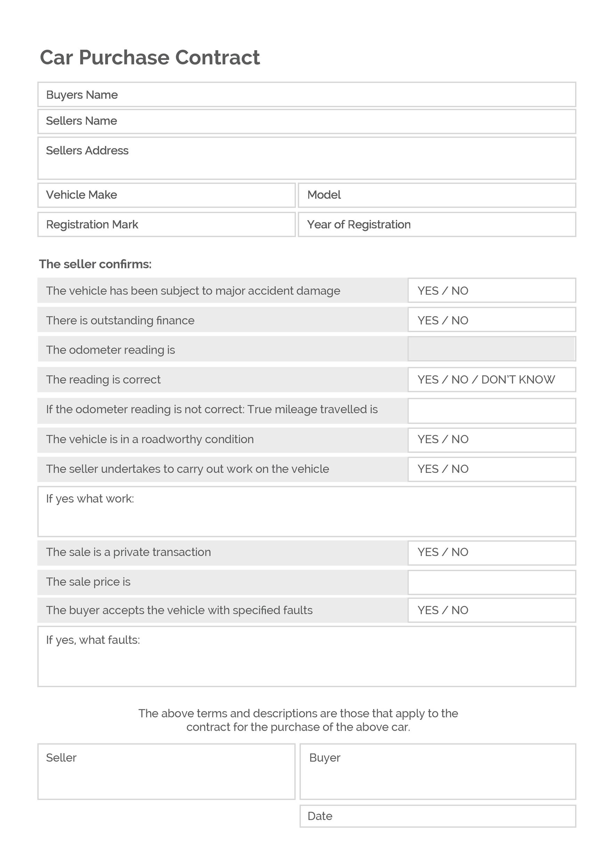This screenshot has width=614, height=868.
Task: Select the Sellers Name field
Action: [306, 122]
